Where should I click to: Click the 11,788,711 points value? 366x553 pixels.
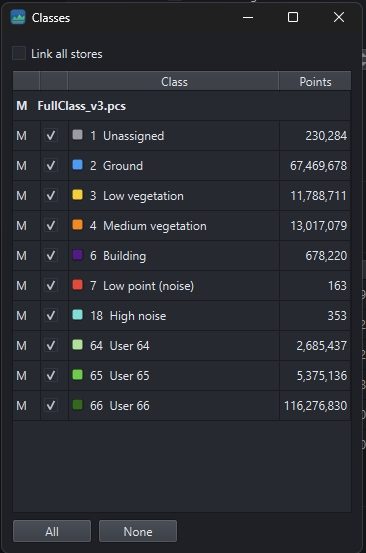tap(318, 196)
